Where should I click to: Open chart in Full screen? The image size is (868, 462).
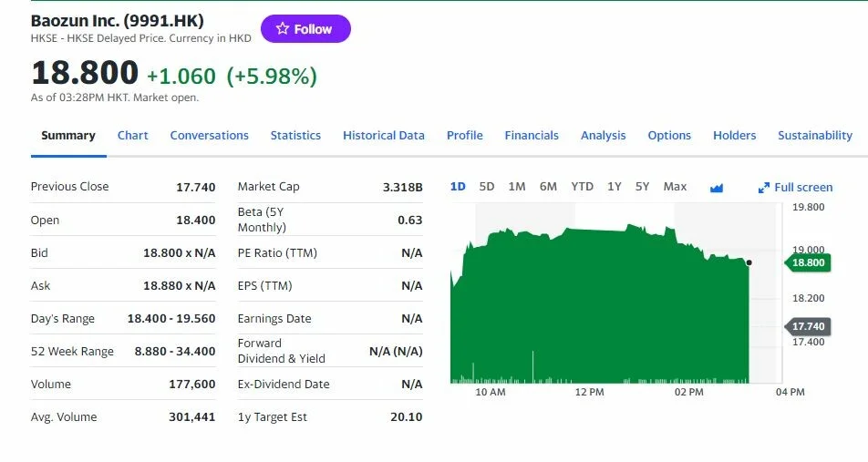(x=795, y=188)
